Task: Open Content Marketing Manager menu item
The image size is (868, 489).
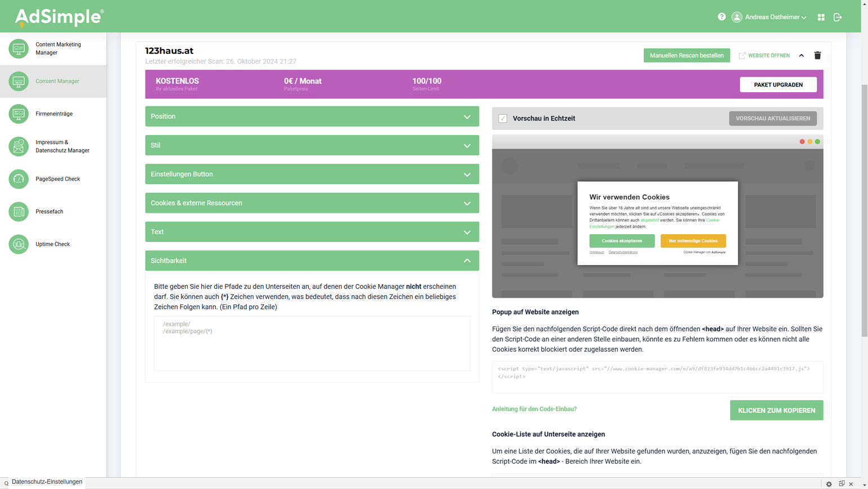Action: [53, 48]
